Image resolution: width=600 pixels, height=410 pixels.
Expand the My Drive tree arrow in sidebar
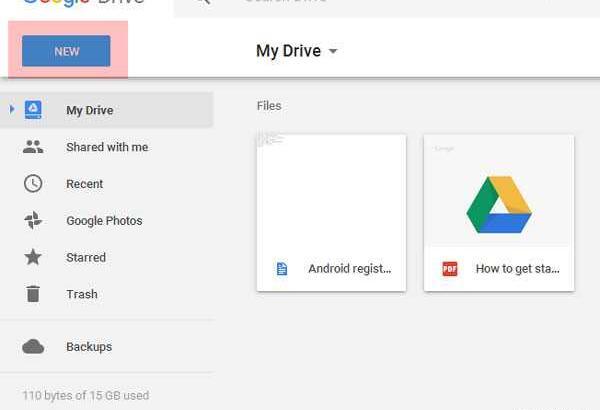12,109
